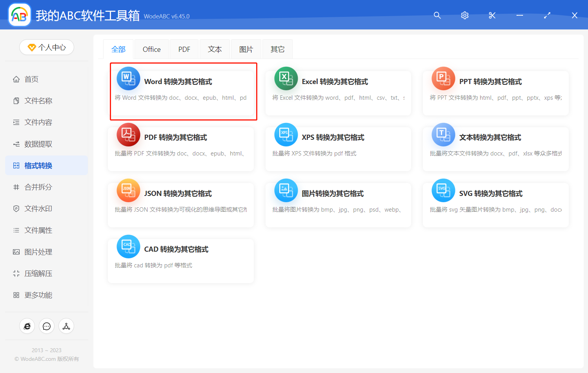Click the Word conversion tool icon
Viewport: 588px width, 373px height.
point(128,78)
